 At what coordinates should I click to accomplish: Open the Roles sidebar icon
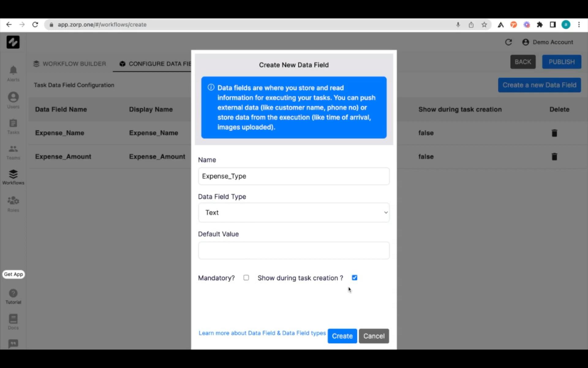tap(13, 201)
